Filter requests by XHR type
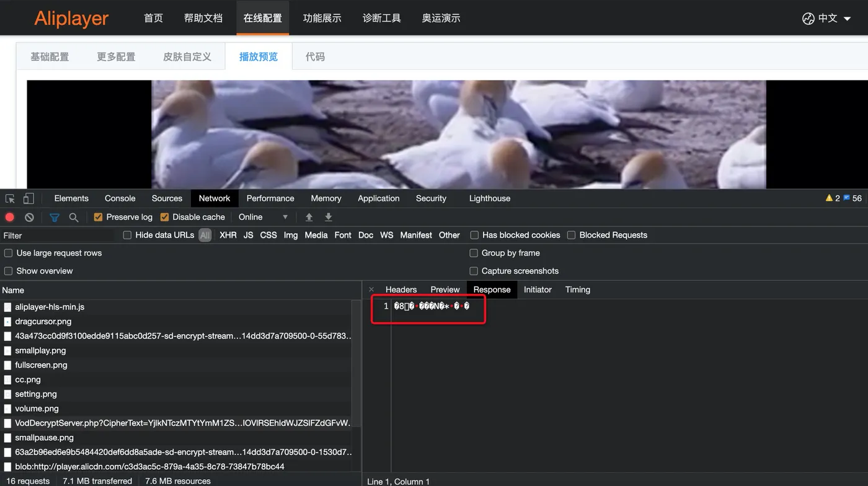The image size is (868, 486). click(228, 235)
